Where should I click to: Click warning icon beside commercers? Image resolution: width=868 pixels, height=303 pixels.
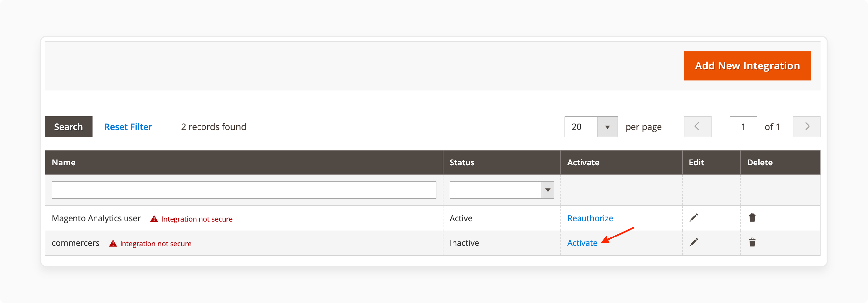pyautogui.click(x=113, y=244)
